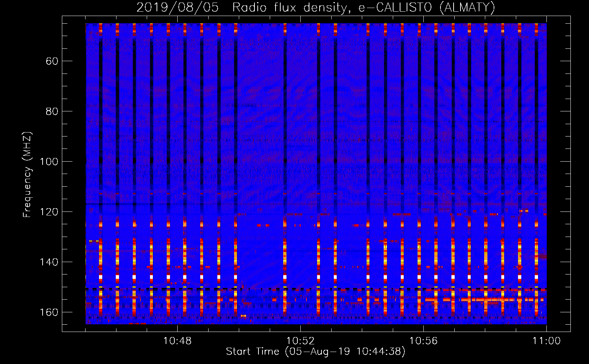Click the 160 MHz y-axis tick label
Image resolution: width=589 pixels, height=364 pixels.
click(49, 312)
